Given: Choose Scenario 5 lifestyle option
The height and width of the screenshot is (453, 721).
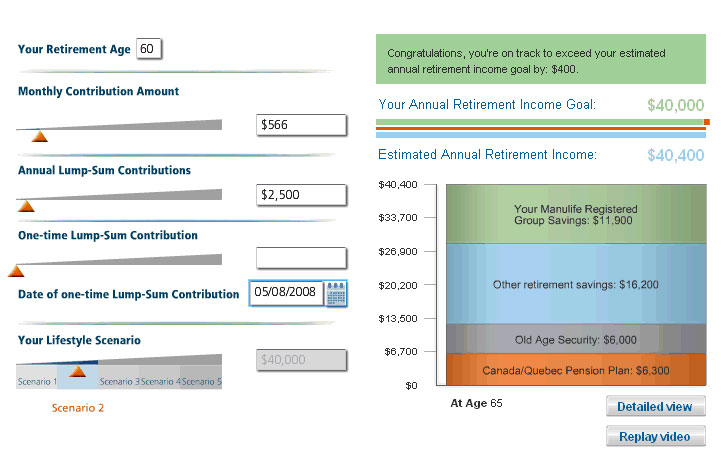Looking at the screenshot, I should click(x=201, y=382).
